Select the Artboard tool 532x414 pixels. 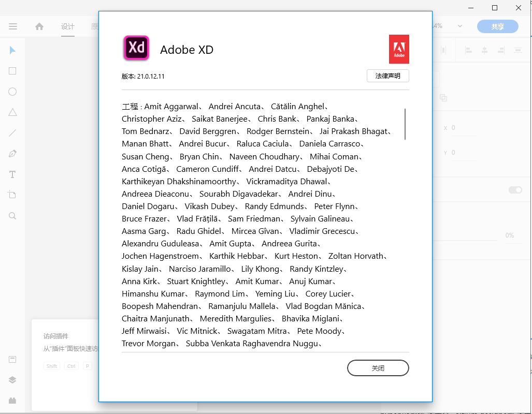(12, 195)
